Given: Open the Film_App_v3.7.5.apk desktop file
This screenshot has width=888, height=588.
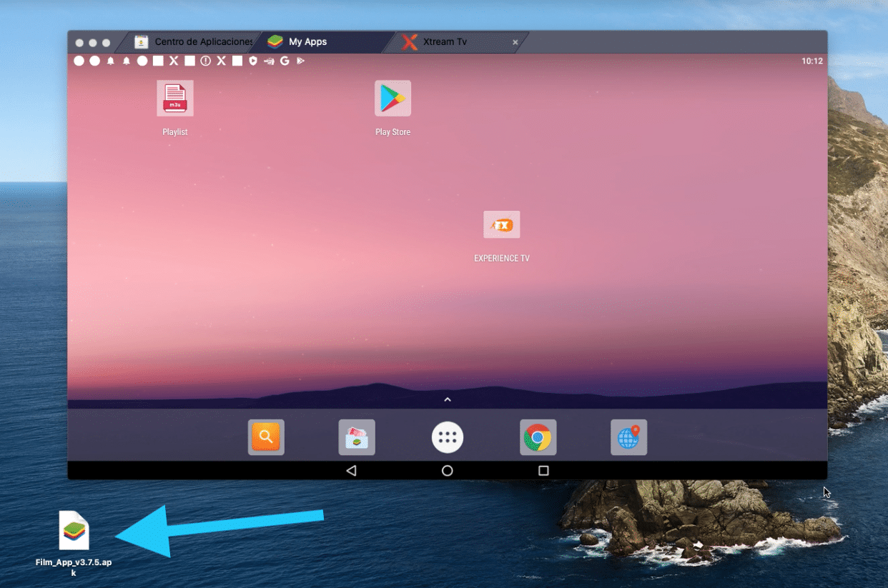Looking at the screenshot, I should click(x=74, y=530).
